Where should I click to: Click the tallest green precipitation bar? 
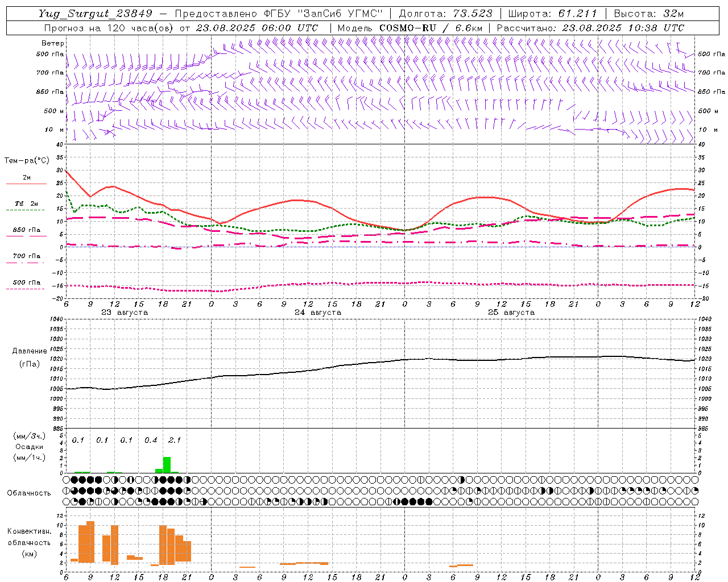pos(167,465)
